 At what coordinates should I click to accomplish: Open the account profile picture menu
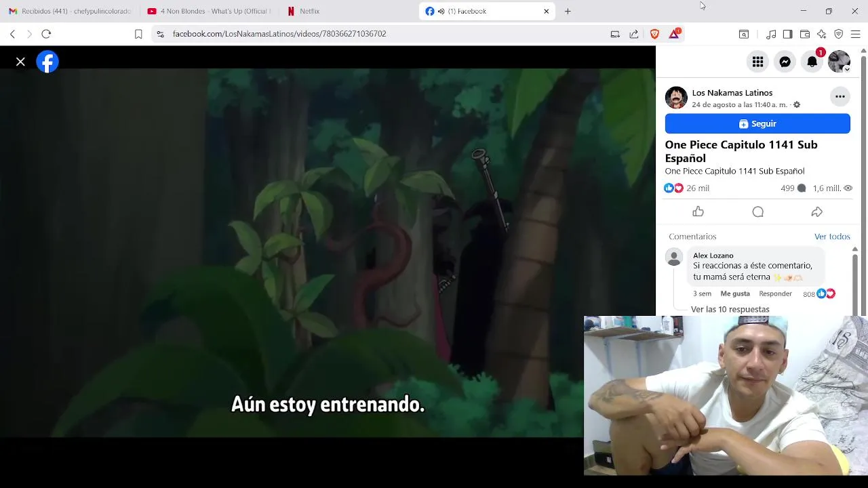click(x=839, y=62)
